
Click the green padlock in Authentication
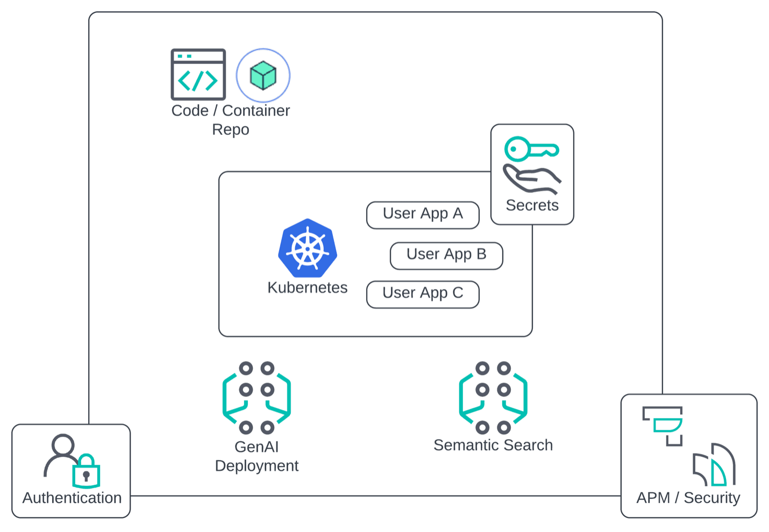[x=87, y=471]
